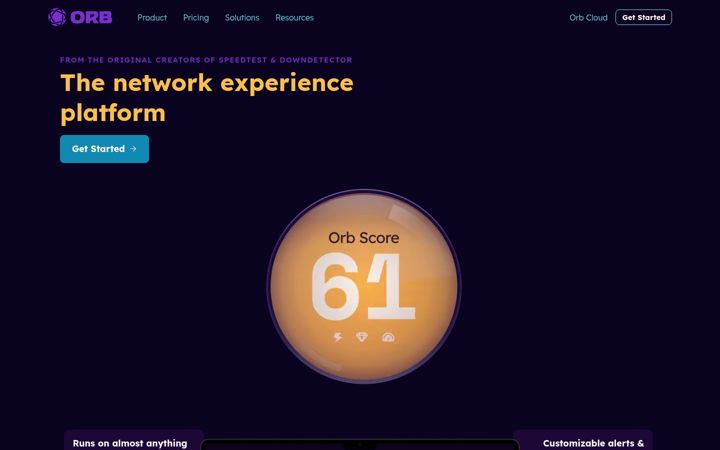This screenshot has width=720, height=450.
Task: Click the Orb Score 61 number
Action: point(363,287)
